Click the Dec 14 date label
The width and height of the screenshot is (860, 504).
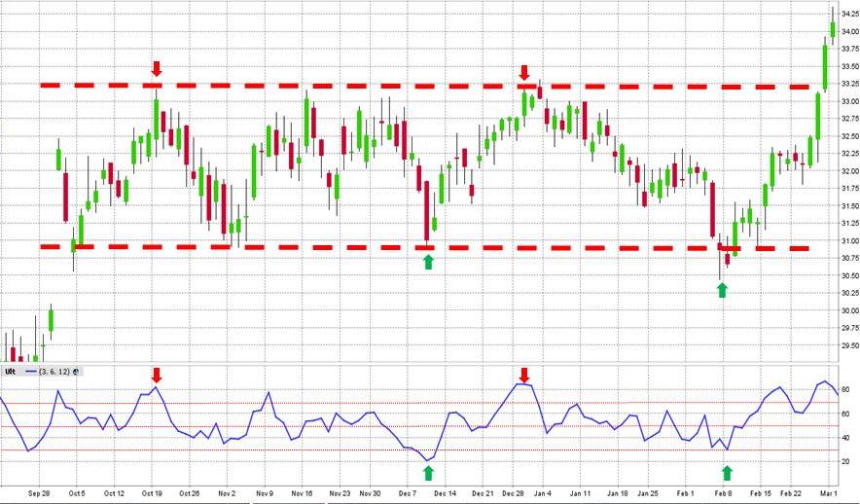click(445, 493)
